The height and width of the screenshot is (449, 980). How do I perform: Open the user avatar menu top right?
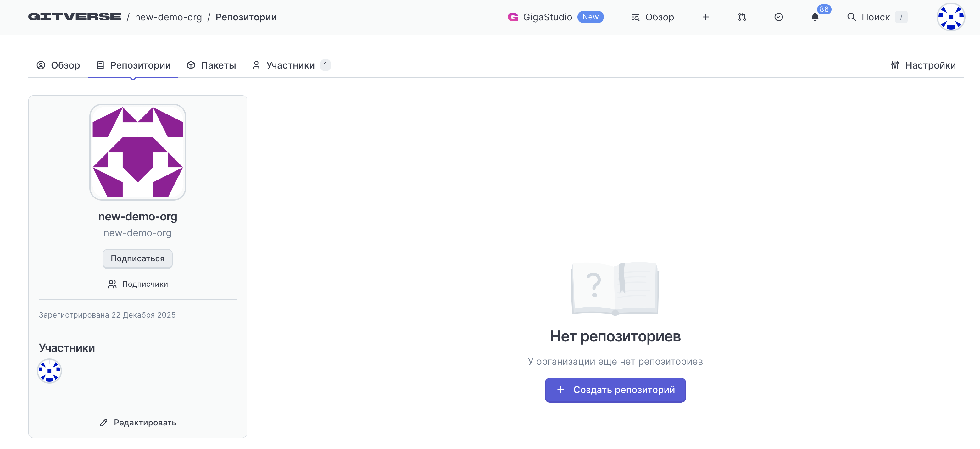(950, 17)
